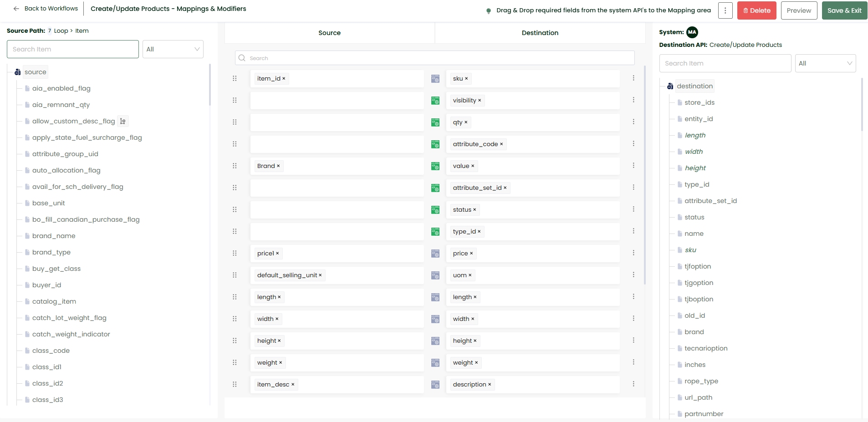Viewport: 868px width, 422px height.
Task: Click the Search Item field in destination panel
Action: point(725,63)
